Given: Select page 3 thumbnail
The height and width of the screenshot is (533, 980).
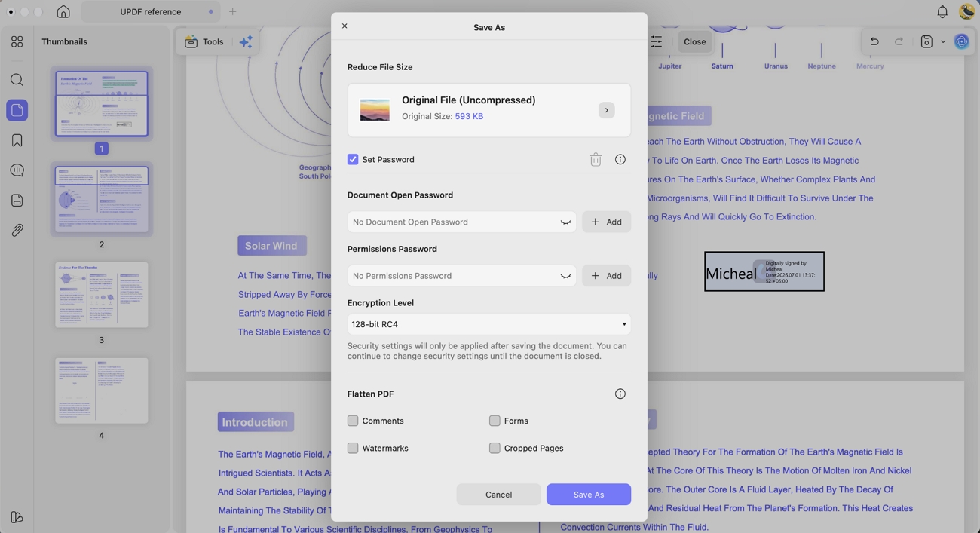Looking at the screenshot, I should tap(102, 295).
